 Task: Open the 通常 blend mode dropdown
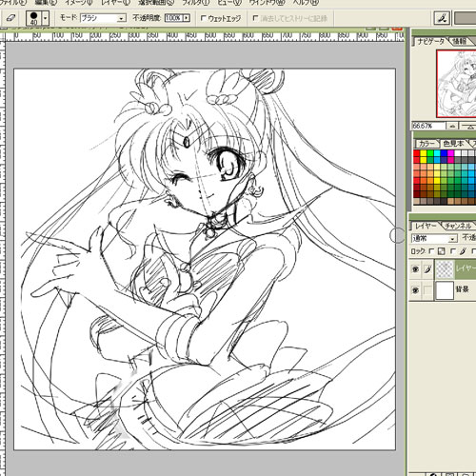click(x=434, y=238)
